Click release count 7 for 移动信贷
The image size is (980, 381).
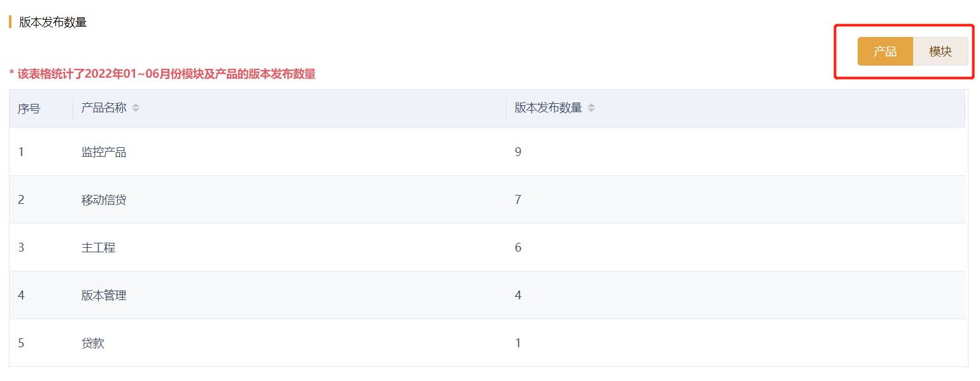click(518, 200)
